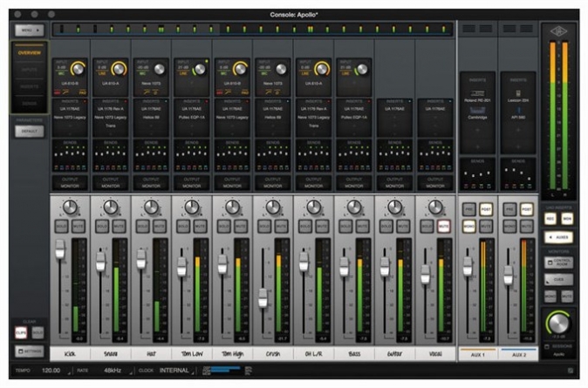The height and width of the screenshot is (388, 588).
Task: Select the AUX 2 channel label
Action: point(518,354)
